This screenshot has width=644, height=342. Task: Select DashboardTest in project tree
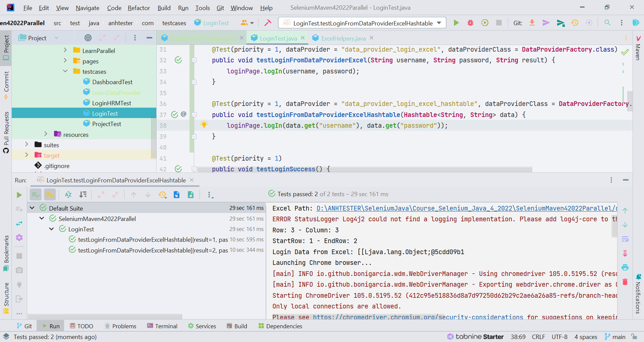point(112,82)
